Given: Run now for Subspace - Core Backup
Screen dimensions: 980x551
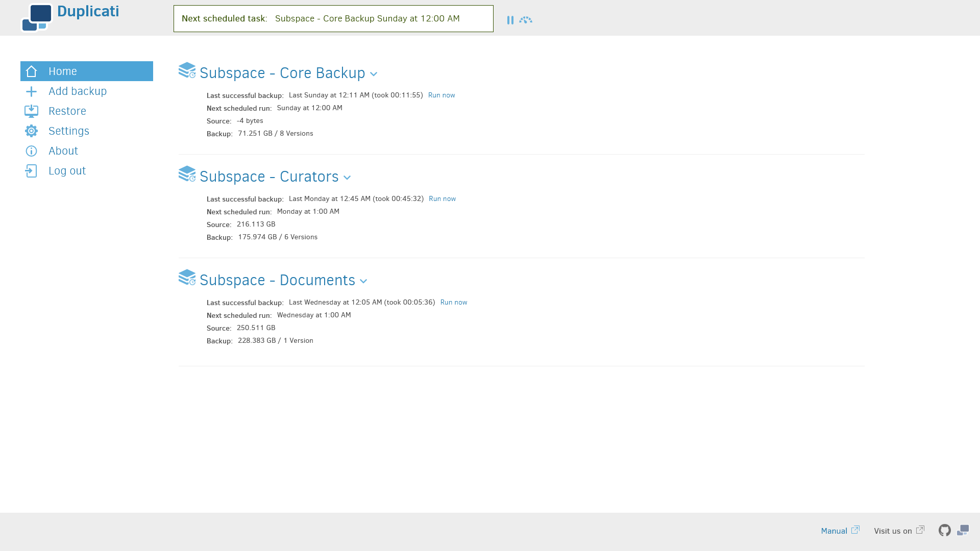Looking at the screenshot, I should [442, 95].
